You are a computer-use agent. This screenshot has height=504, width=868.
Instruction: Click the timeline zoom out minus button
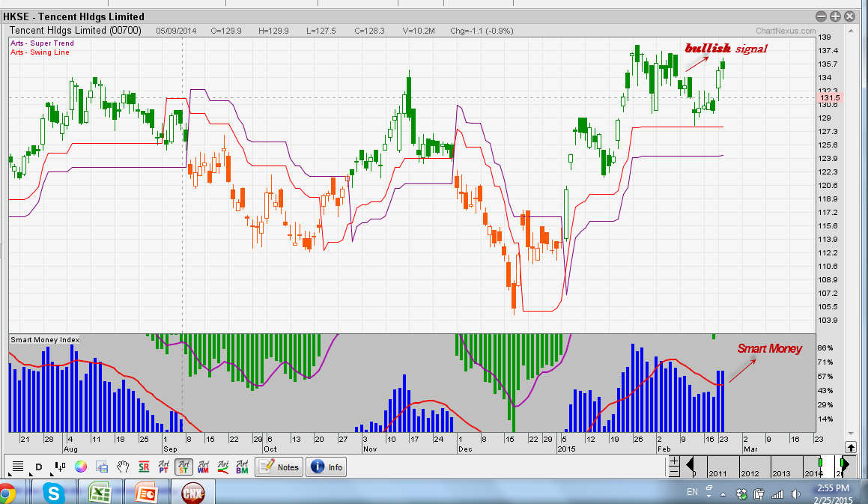click(674, 472)
